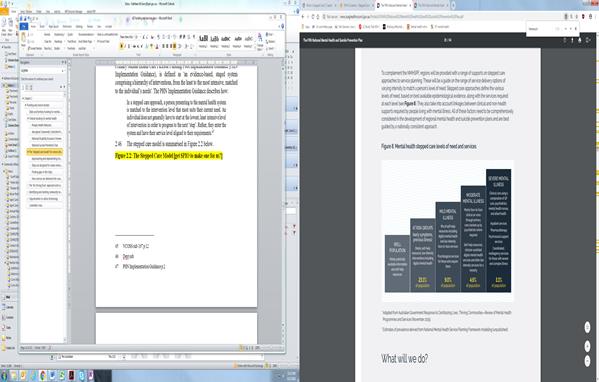Click the PDF viewer's print icon

[580, 40]
